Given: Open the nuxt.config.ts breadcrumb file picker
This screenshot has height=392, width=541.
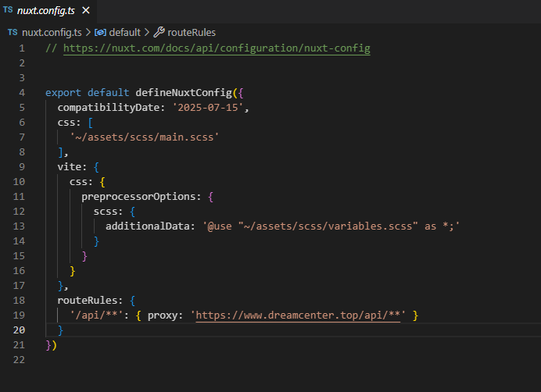Looking at the screenshot, I should 51,33.
